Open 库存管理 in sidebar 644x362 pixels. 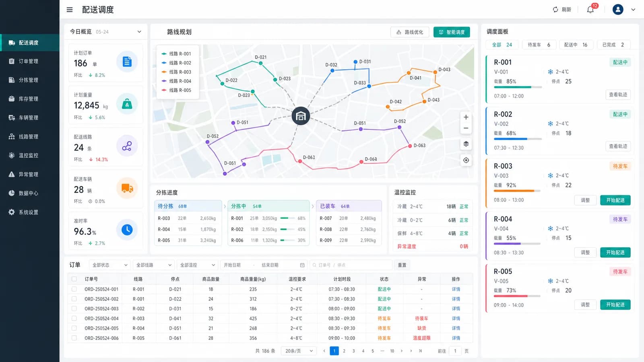[x=30, y=99]
